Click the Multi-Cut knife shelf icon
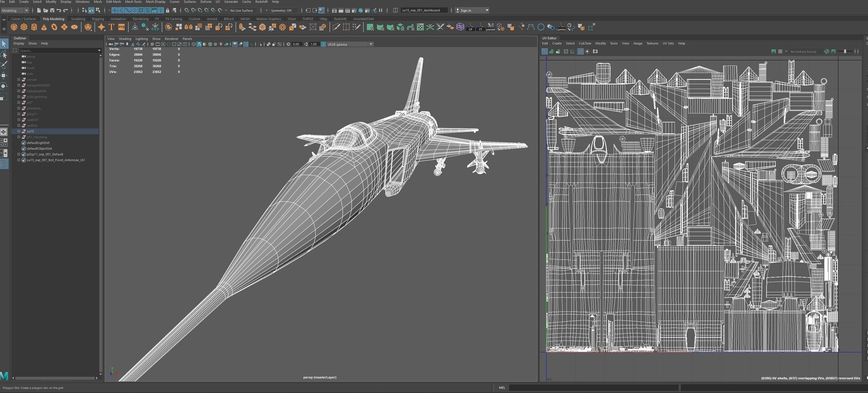The image size is (868, 393). tap(336, 27)
